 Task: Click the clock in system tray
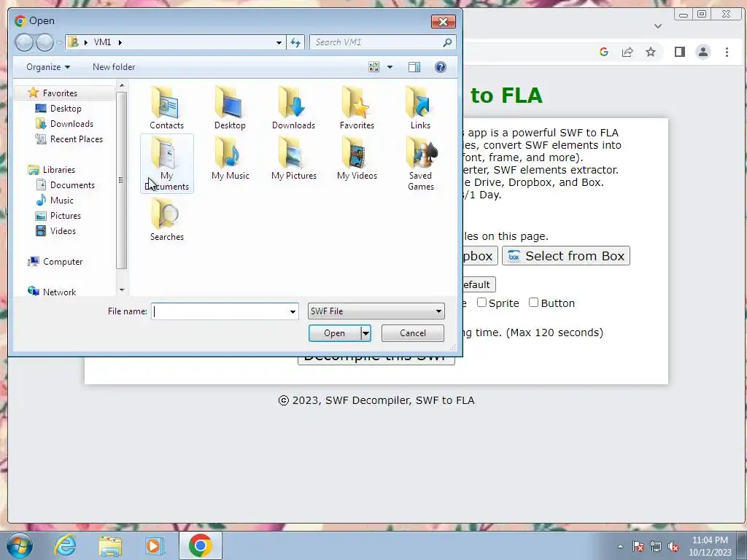click(710, 546)
